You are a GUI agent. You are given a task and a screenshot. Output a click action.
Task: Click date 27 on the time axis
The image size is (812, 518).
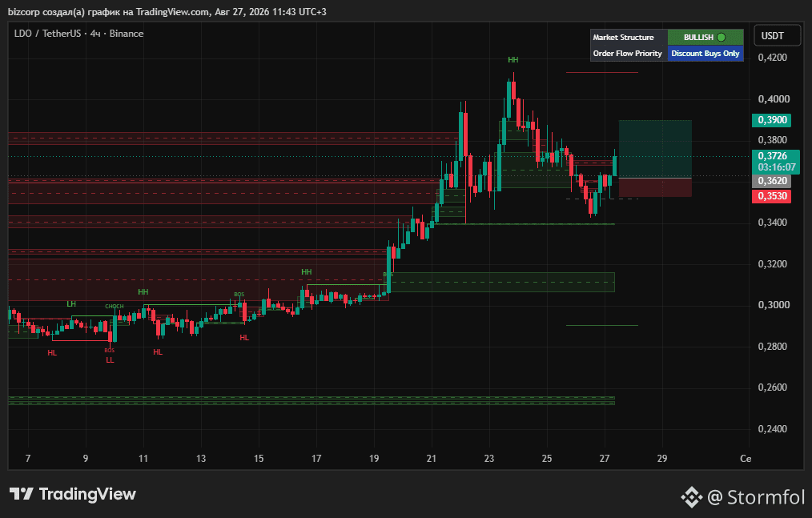click(605, 459)
